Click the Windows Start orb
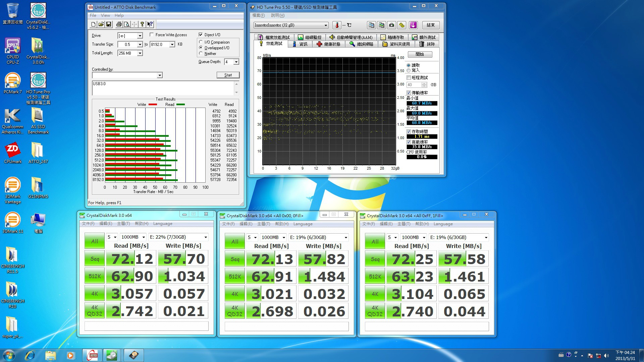 (9, 355)
